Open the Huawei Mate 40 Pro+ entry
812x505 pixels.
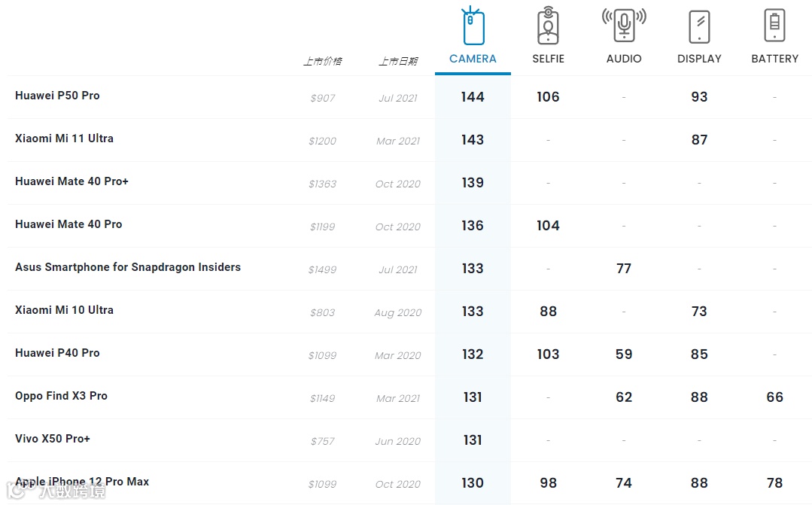pos(71,181)
